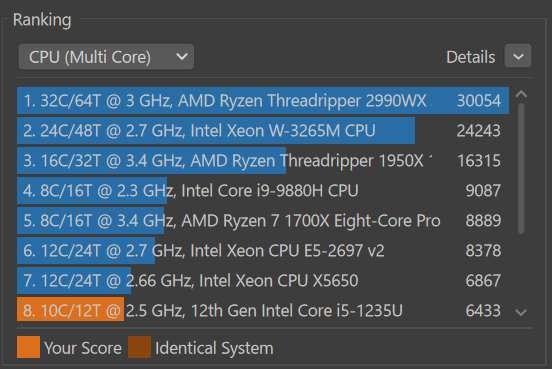552x369 pixels.
Task: Select the Intel Core i9-9880H entry
Action: point(263,190)
